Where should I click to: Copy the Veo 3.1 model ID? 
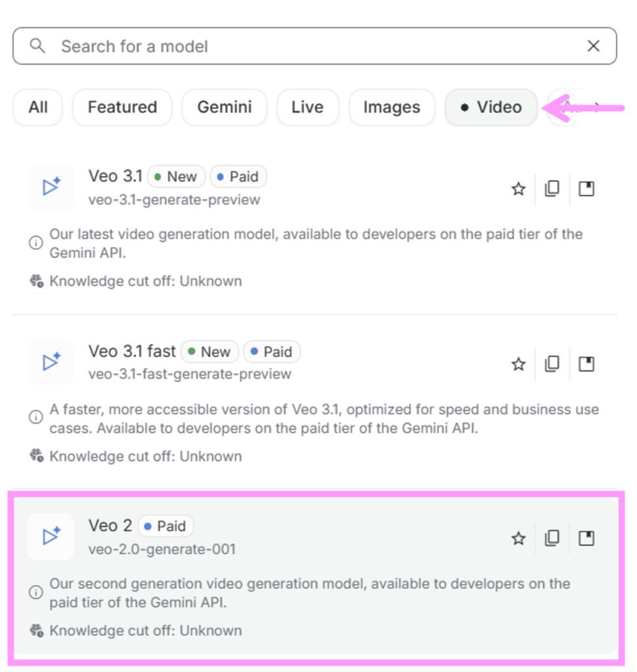coord(552,189)
